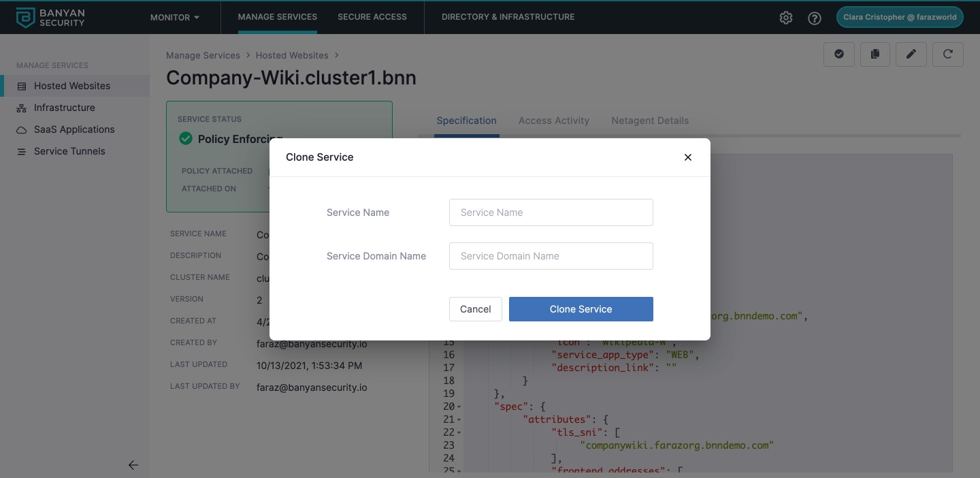Open the help question mark icon

pyautogui.click(x=814, y=18)
